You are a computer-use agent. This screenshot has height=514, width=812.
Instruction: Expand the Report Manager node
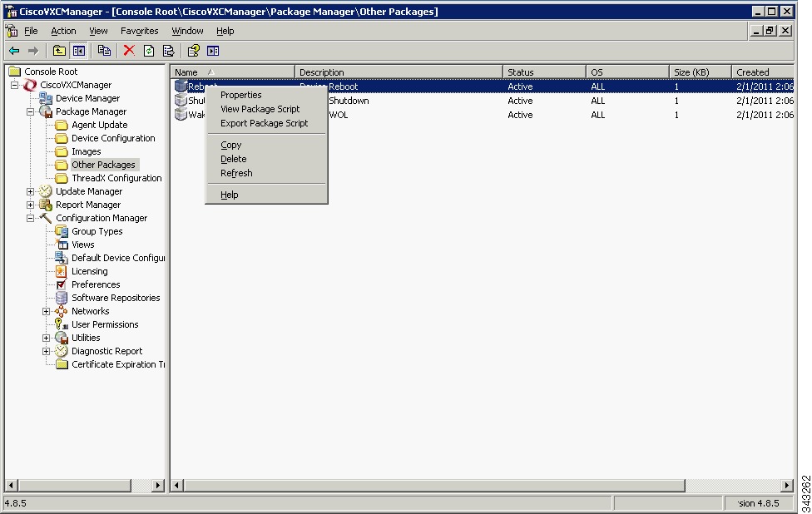pos(31,205)
